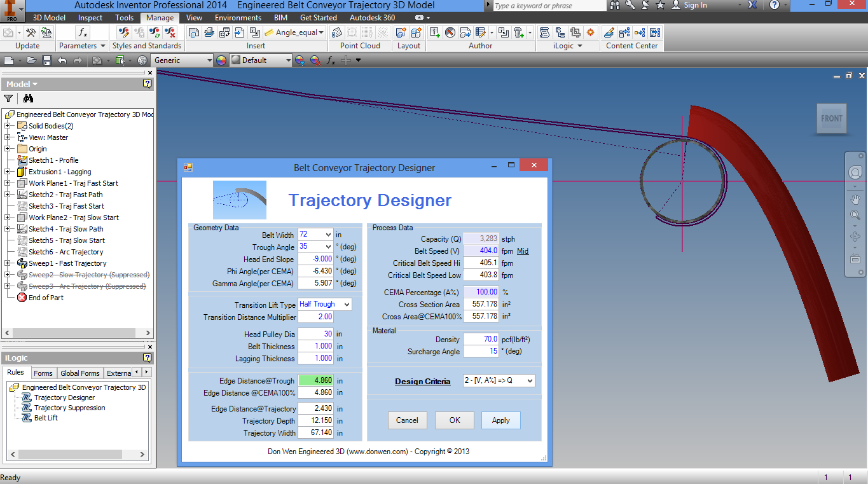The width and height of the screenshot is (868, 484).
Task: Click the Orbit icon in navigation bar
Action: coord(856,237)
